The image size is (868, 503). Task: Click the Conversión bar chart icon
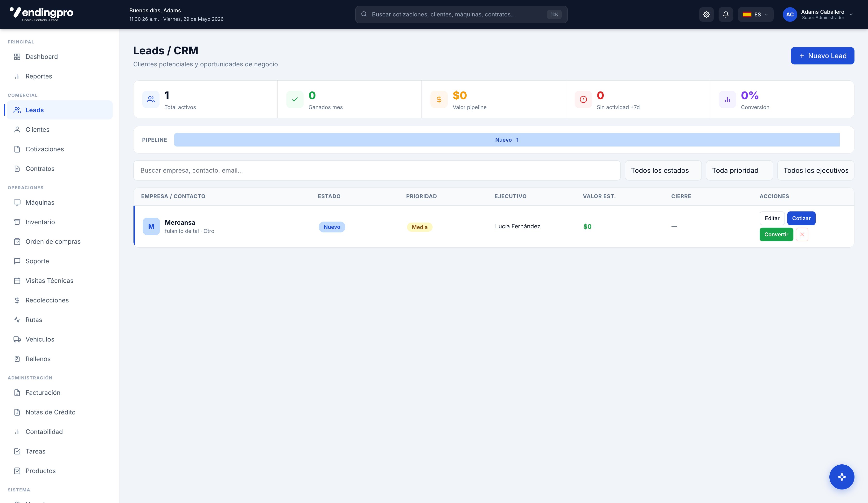click(728, 100)
